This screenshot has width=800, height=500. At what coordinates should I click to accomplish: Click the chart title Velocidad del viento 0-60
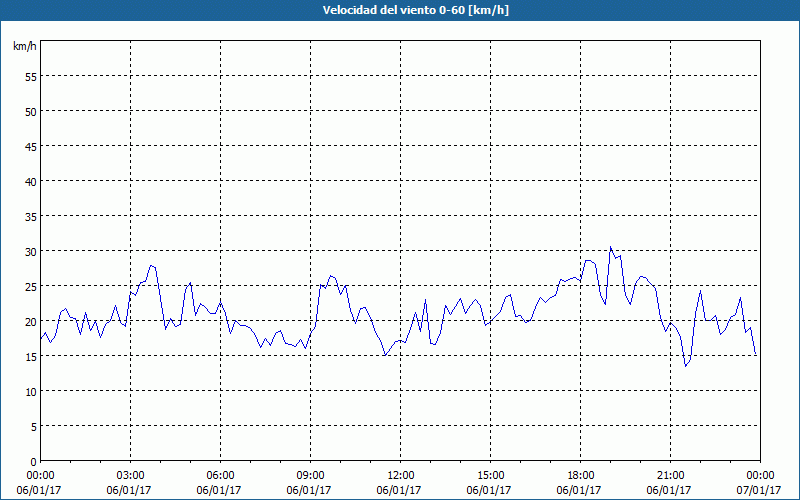coord(415,10)
